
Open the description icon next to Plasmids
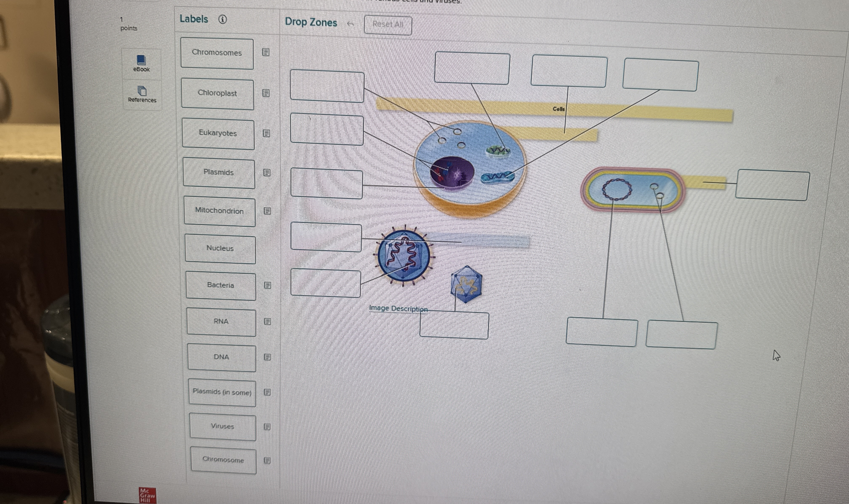click(267, 172)
